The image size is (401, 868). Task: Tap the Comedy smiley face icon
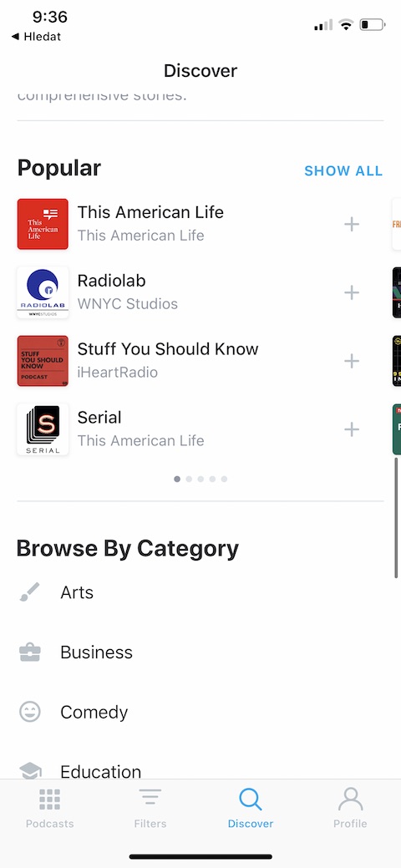[x=30, y=712]
